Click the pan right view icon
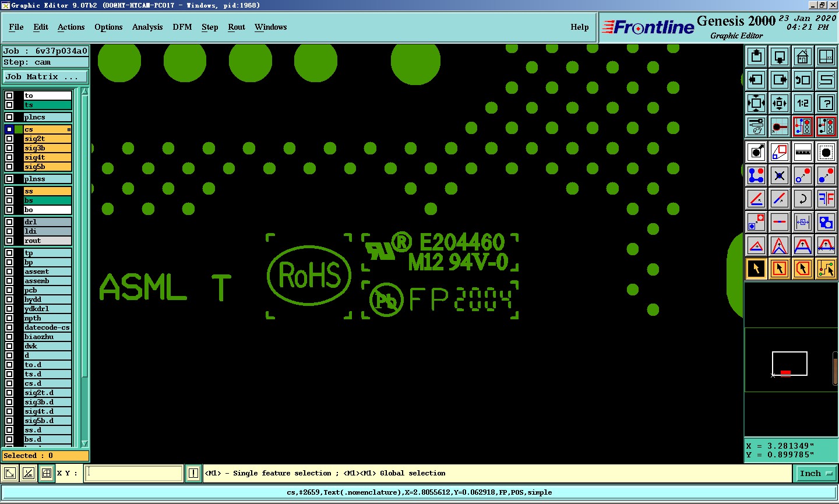Viewport: 839px width, 504px height. [780, 80]
